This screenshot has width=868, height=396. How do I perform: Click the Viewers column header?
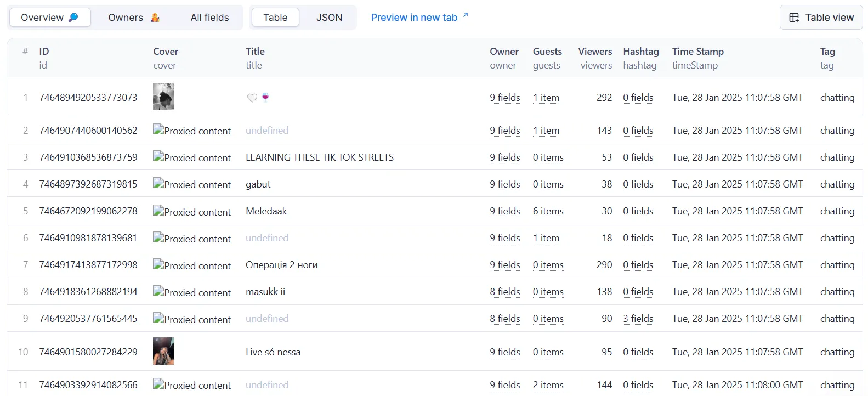tap(594, 52)
